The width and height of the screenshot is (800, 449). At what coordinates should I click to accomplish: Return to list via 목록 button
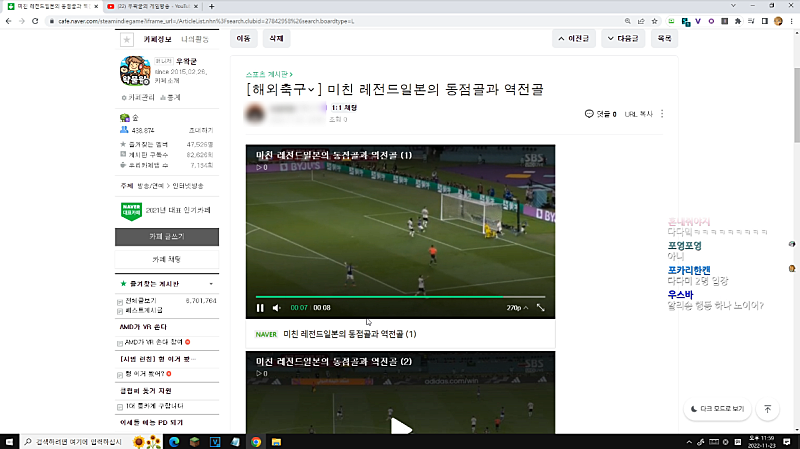click(664, 38)
